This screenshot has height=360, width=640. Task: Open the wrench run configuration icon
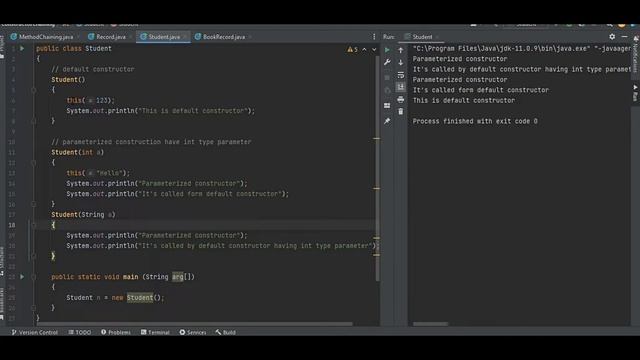tap(387, 62)
